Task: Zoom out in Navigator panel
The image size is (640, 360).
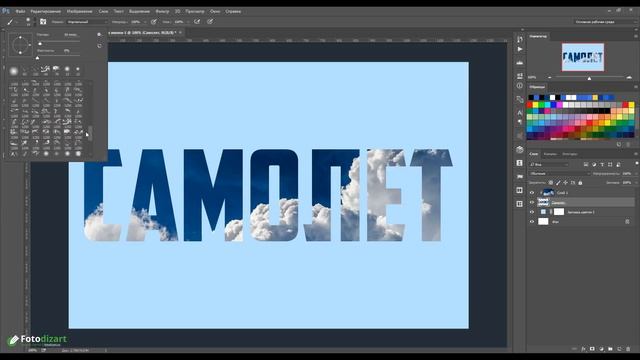Action: point(550,77)
